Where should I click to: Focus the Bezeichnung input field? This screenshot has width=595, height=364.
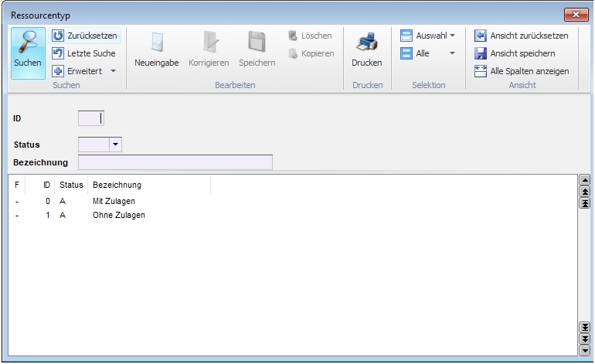coord(175,162)
